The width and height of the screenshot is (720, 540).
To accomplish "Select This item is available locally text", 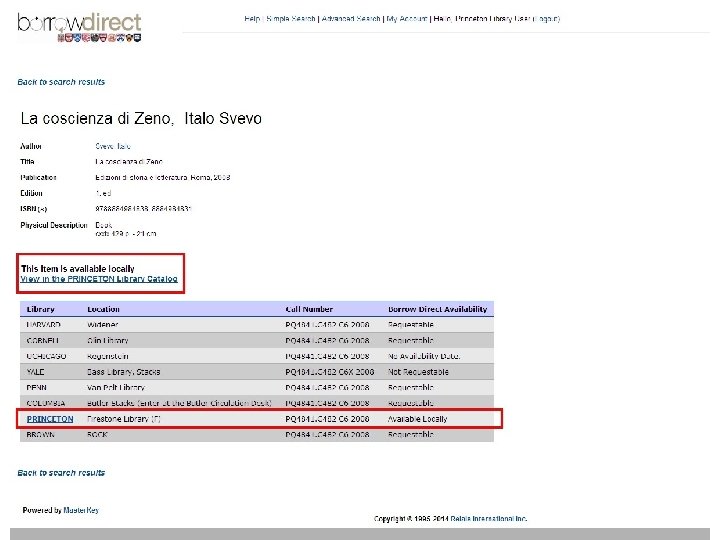I will [x=78, y=269].
